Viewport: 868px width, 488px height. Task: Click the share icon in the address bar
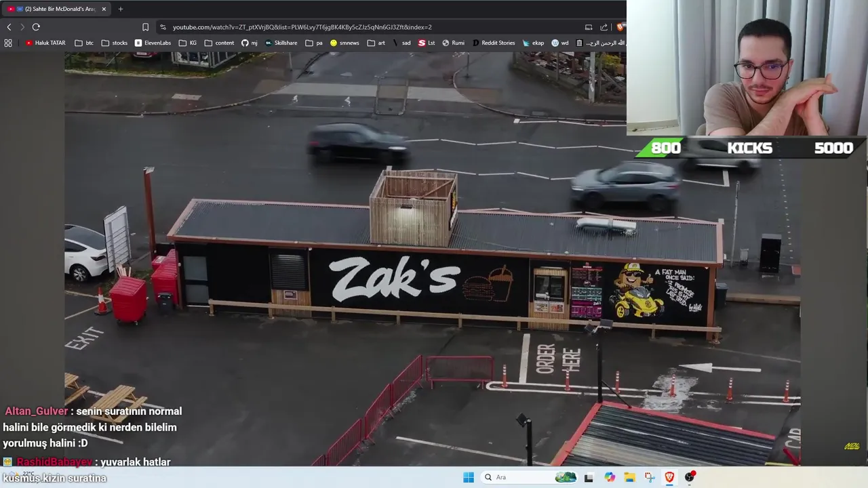604,27
